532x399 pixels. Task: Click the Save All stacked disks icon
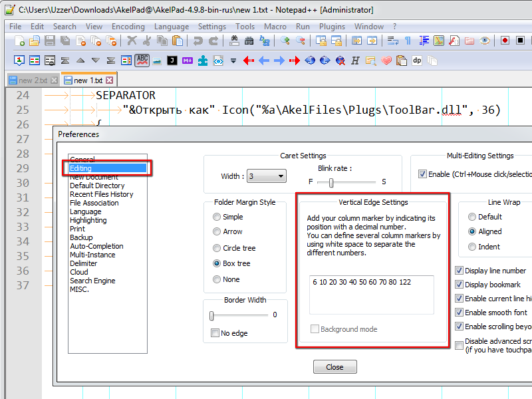[65, 41]
